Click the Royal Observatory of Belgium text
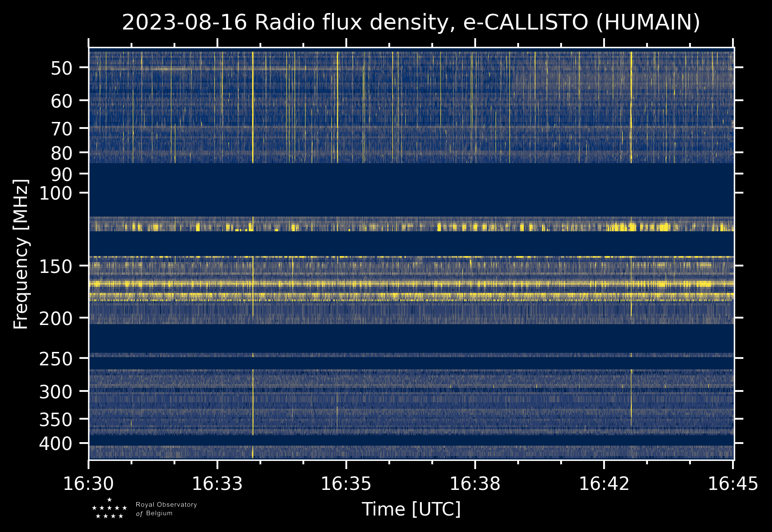The width and height of the screenshot is (772, 532). [166, 509]
